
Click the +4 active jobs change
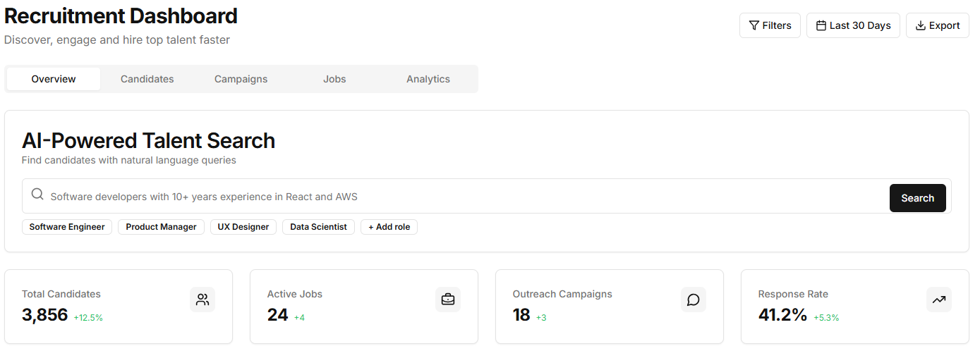[x=299, y=318]
